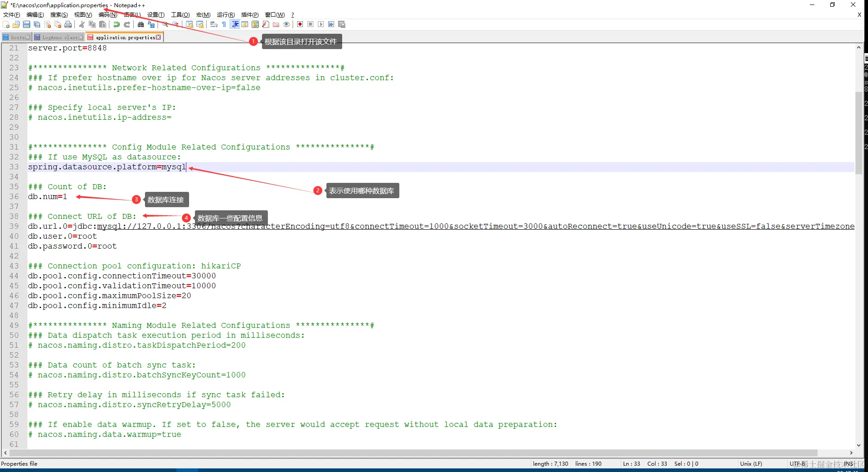Viewport: 868px width, 472px height.
Task: Open Replace dialog from toolbar icon
Action: tap(151, 24)
